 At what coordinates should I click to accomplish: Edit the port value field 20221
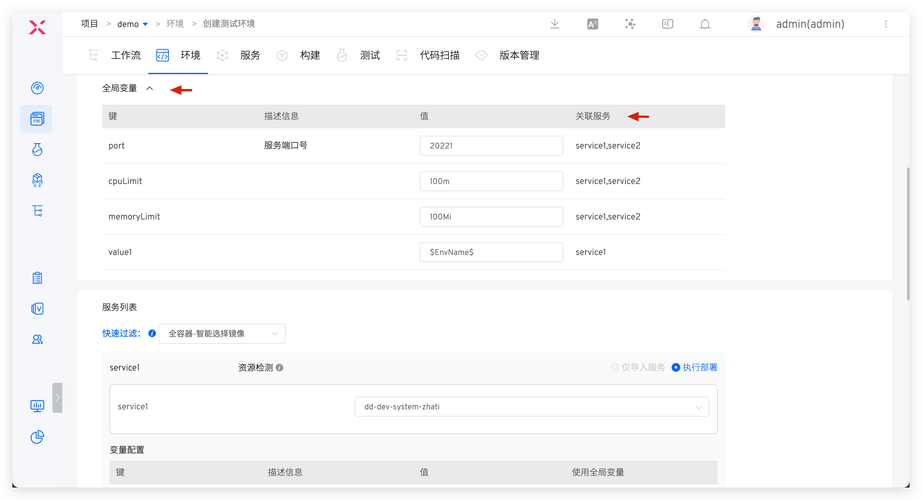[491, 146]
